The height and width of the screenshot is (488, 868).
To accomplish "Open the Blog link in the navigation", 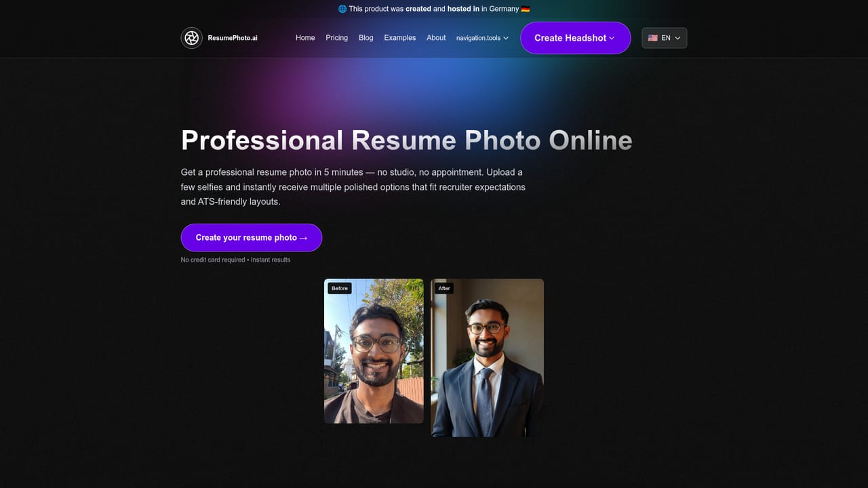I will [366, 38].
